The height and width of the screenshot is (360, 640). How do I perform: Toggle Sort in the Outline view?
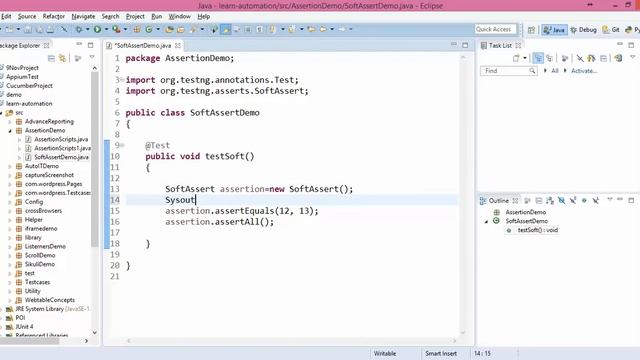click(x=550, y=200)
